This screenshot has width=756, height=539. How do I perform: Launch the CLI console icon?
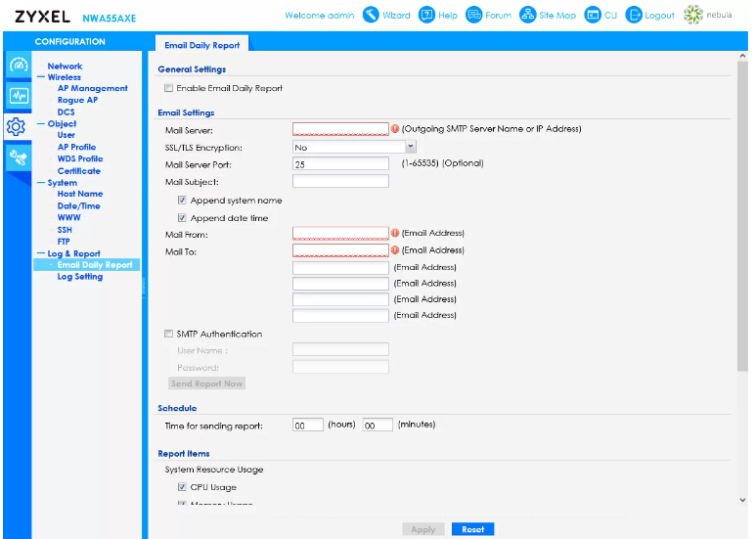click(x=593, y=16)
